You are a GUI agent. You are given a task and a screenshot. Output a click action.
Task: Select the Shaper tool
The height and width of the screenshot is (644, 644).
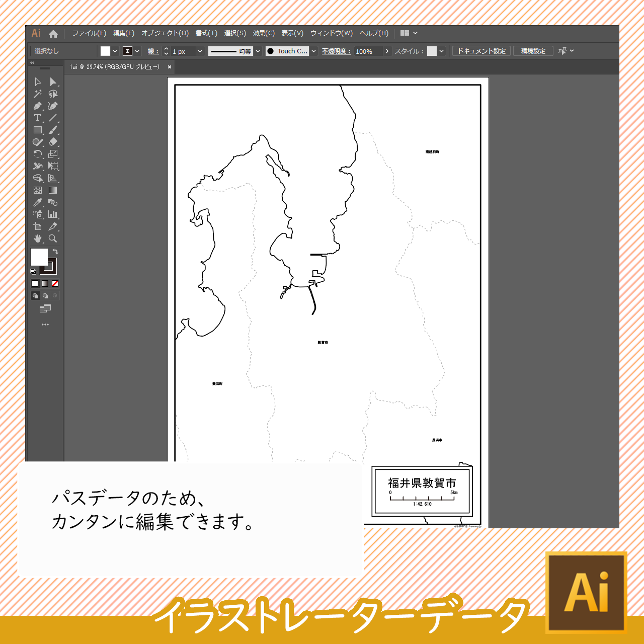pos(38,142)
